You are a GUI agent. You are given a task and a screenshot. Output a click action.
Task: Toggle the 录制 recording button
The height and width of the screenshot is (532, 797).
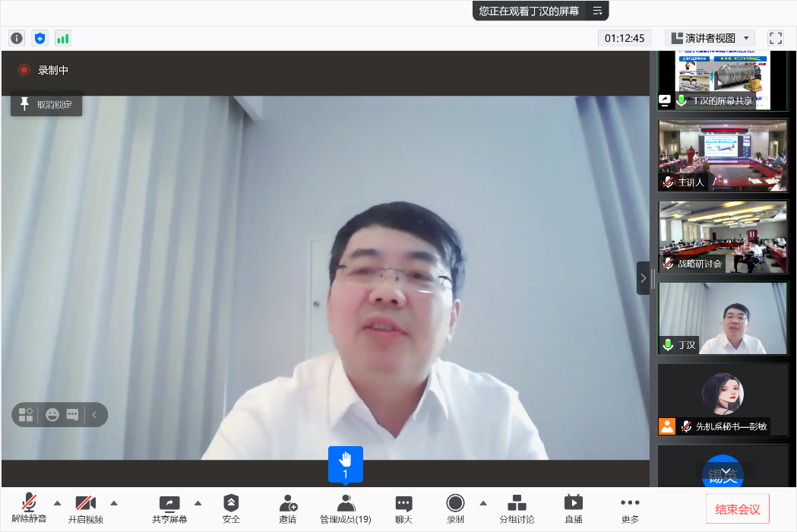455,508
